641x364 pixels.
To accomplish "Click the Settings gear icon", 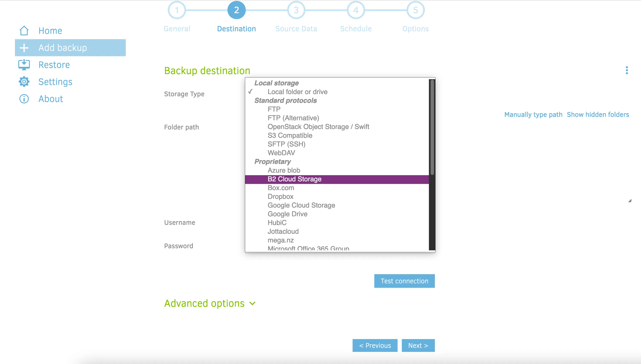I will coord(24,82).
